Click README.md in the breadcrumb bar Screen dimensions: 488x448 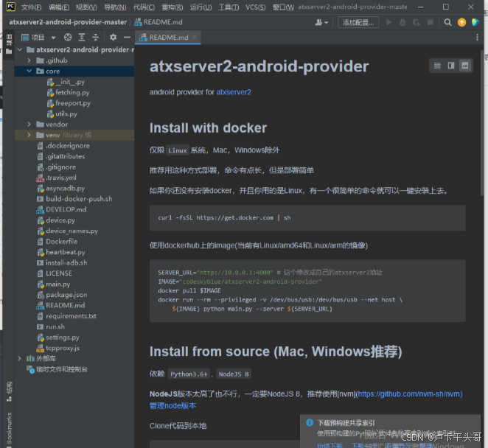158,22
